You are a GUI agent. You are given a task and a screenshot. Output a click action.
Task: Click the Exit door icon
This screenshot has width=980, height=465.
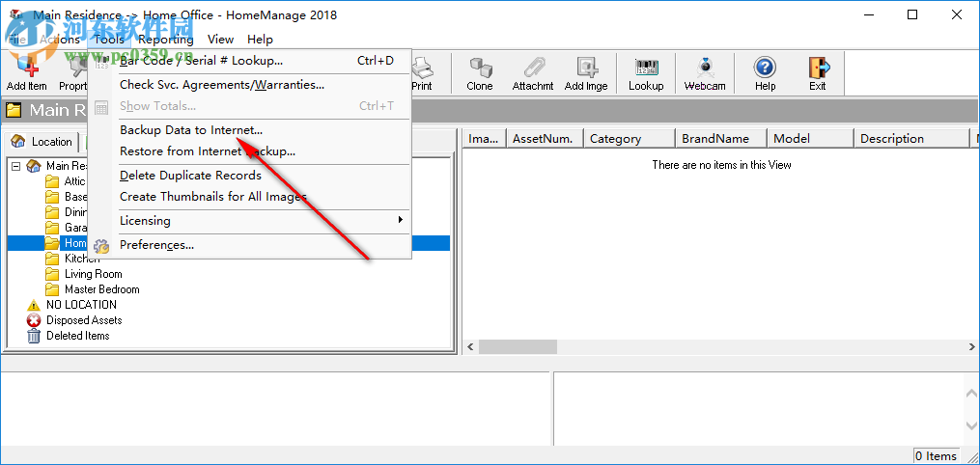(818, 67)
